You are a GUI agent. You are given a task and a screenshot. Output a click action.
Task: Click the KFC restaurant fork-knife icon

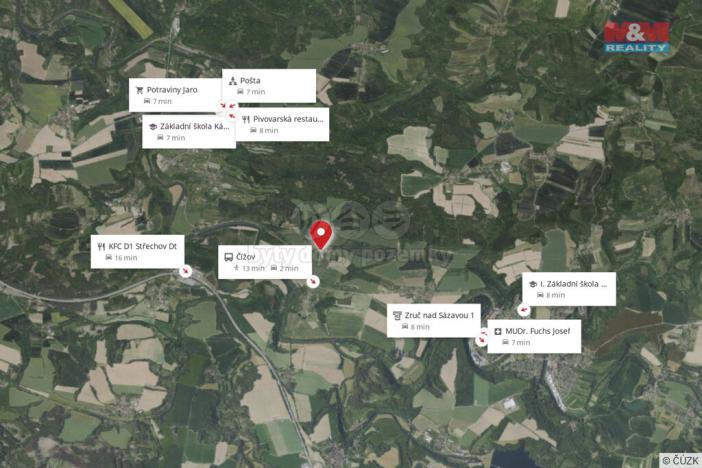tap(101, 246)
